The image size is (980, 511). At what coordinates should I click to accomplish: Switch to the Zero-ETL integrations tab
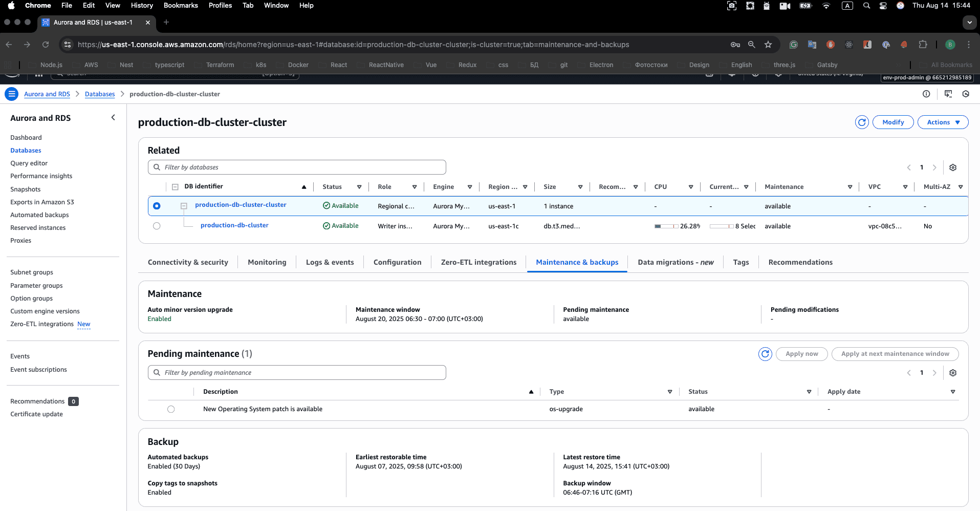pos(478,262)
